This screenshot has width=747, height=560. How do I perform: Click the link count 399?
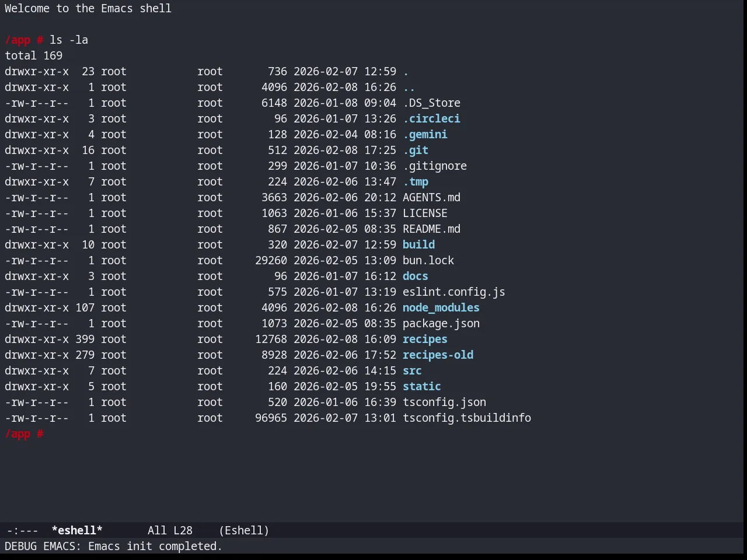85,339
